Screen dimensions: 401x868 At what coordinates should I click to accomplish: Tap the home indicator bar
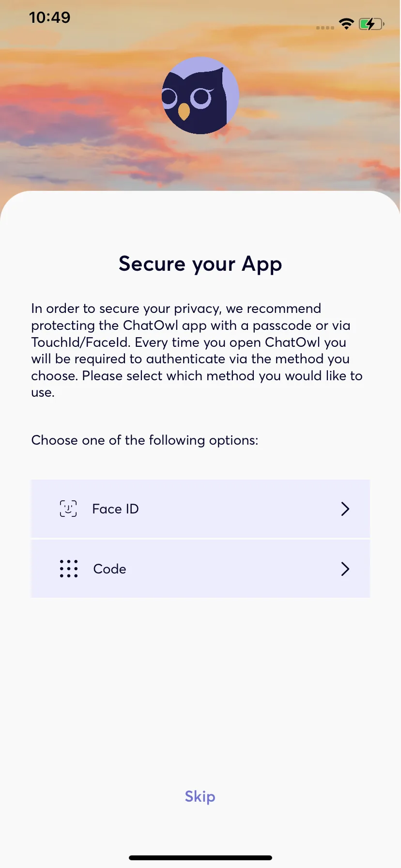tap(200, 858)
